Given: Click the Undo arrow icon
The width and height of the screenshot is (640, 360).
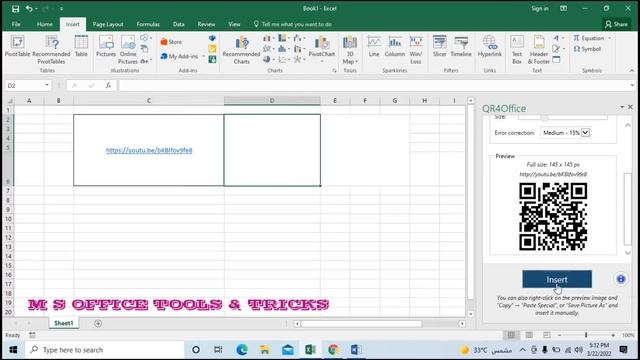Looking at the screenshot, I should tap(29, 9).
